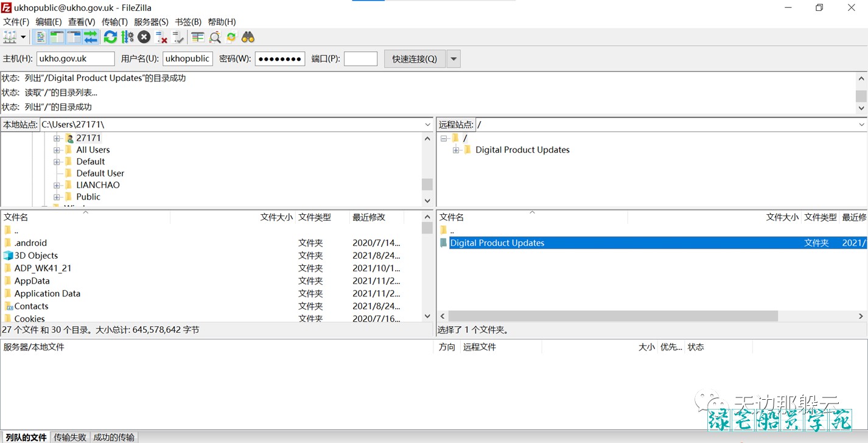Switch to 列队的文件 tab

click(x=26, y=437)
